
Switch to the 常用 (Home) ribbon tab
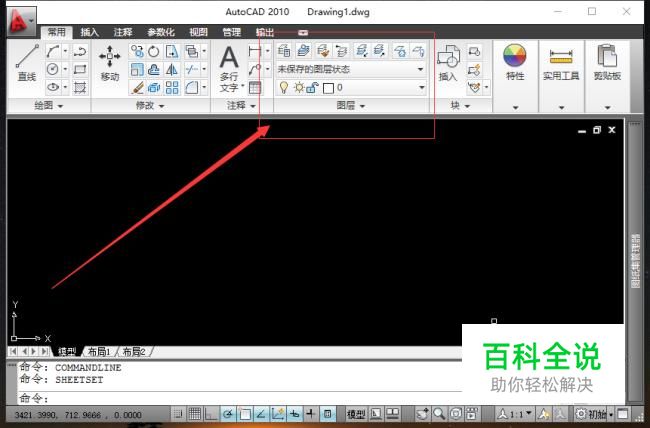[56, 32]
